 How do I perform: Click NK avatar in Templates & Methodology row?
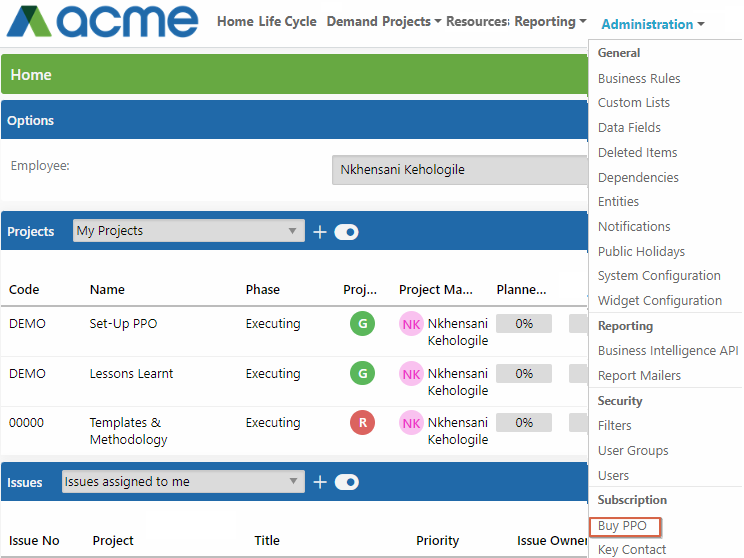tap(411, 423)
